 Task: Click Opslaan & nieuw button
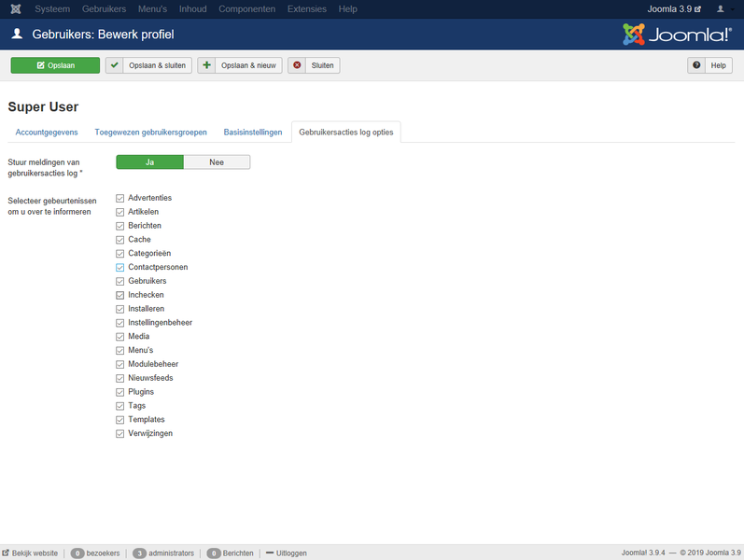click(x=240, y=65)
